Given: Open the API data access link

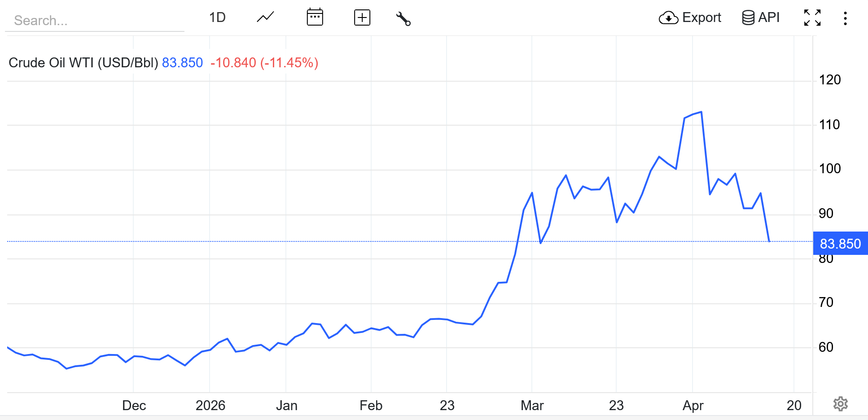Looking at the screenshot, I should 761,18.
